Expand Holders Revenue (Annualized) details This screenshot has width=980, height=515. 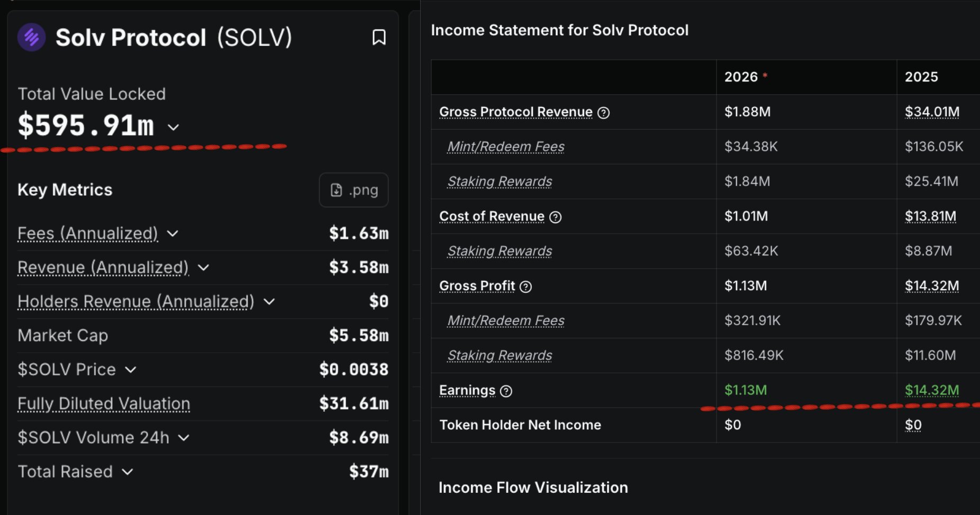click(269, 301)
